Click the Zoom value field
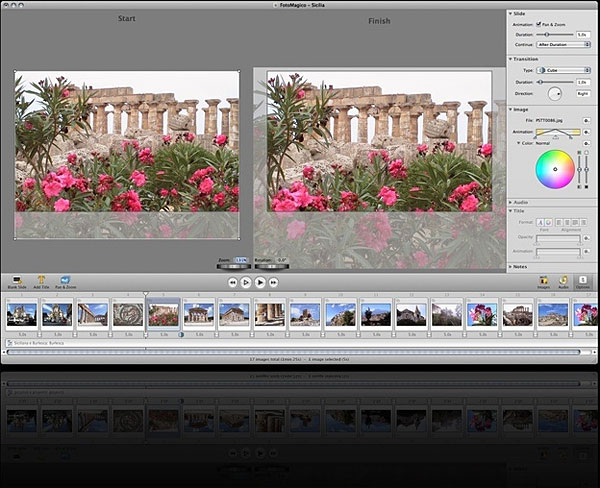600x488 pixels. click(241, 260)
